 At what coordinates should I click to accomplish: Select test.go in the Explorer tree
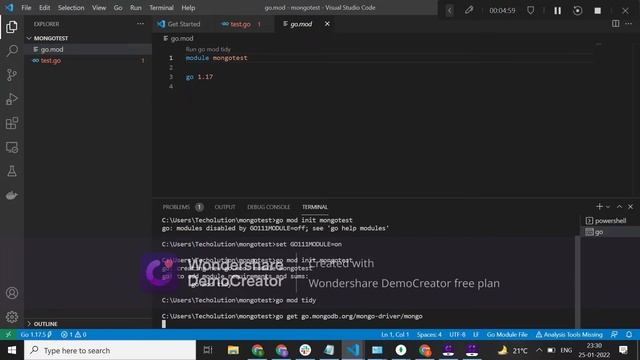[x=88, y=60]
